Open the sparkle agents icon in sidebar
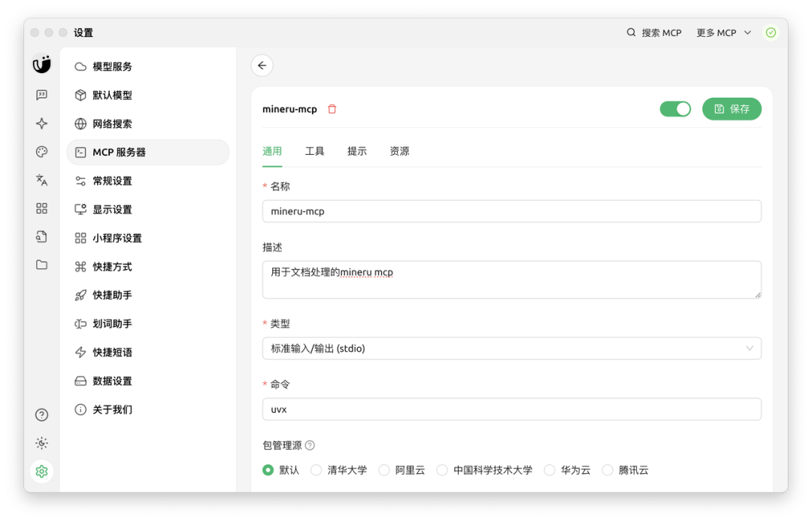 42,124
